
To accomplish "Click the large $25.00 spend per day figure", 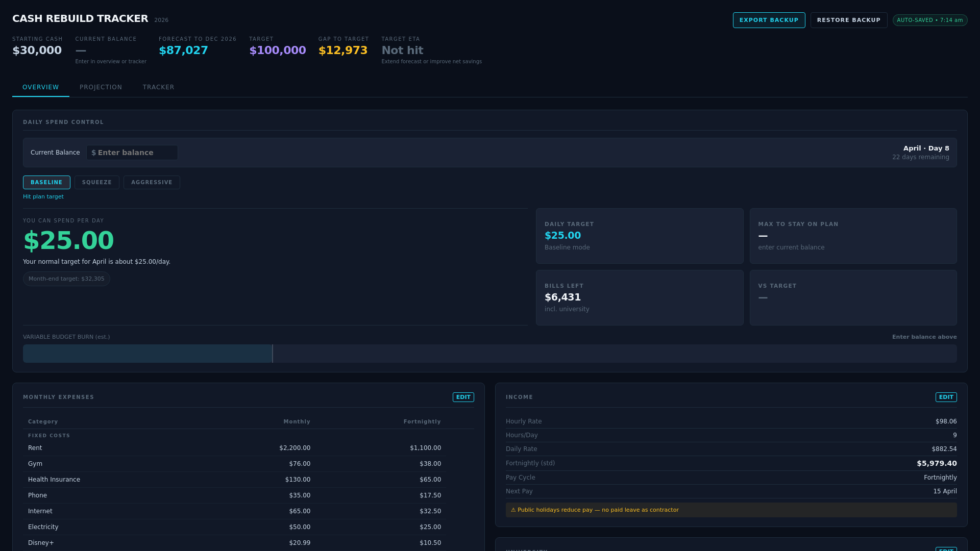I will point(69,240).
